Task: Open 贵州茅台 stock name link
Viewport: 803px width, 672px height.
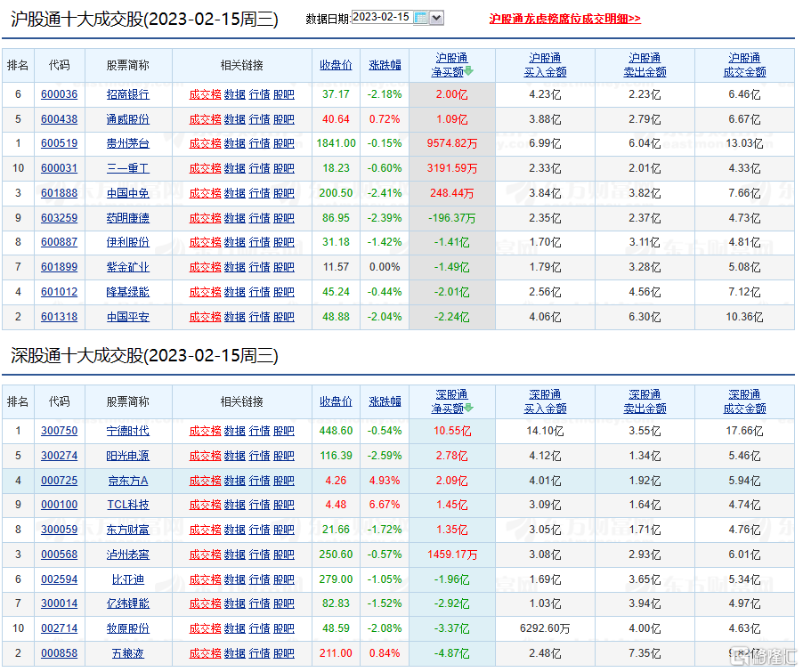Action: click(128, 143)
